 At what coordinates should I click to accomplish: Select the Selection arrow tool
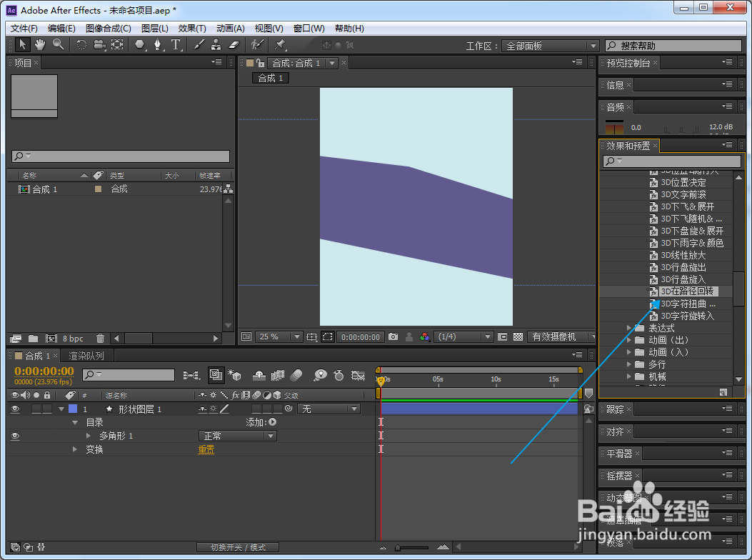[x=22, y=45]
